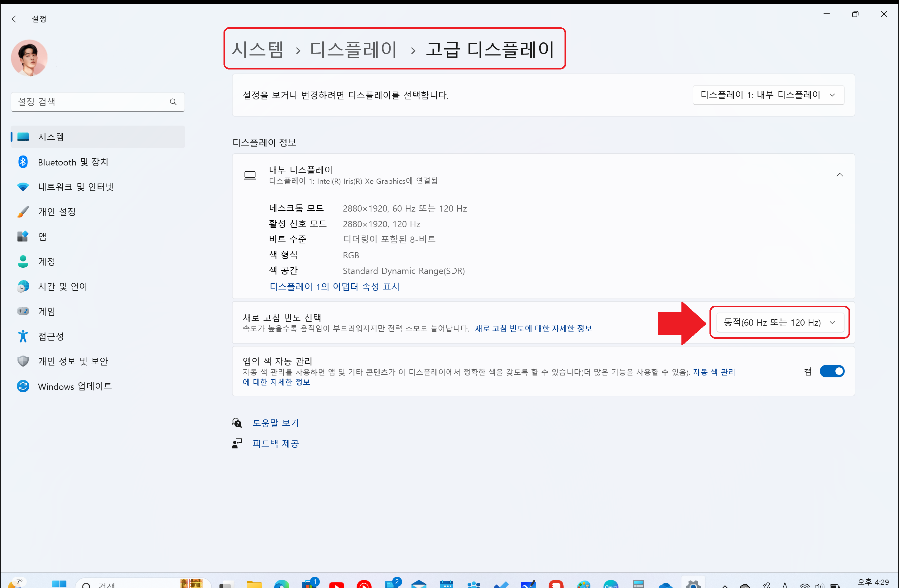This screenshot has height=588, width=899.
Task: Select 시스템 in the sidebar
Action: click(51, 137)
